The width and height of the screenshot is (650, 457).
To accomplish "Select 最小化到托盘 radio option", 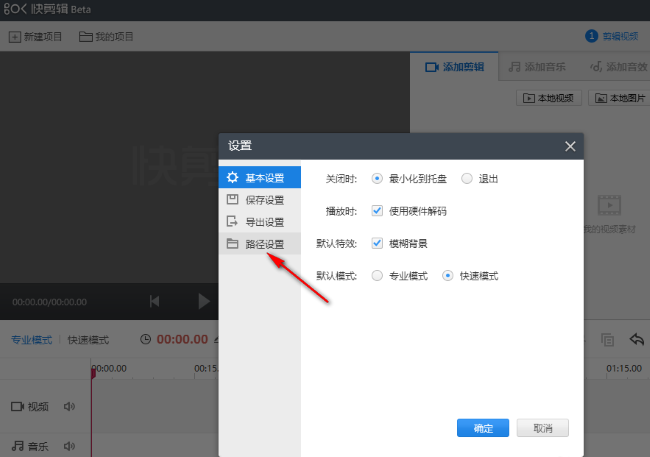I will click(x=377, y=179).
